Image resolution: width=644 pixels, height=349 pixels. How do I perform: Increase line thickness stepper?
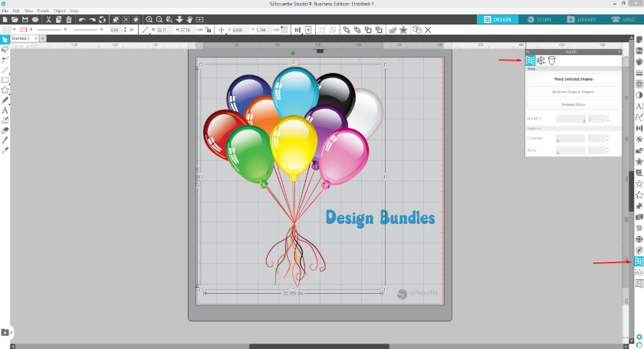click(125, 28)
